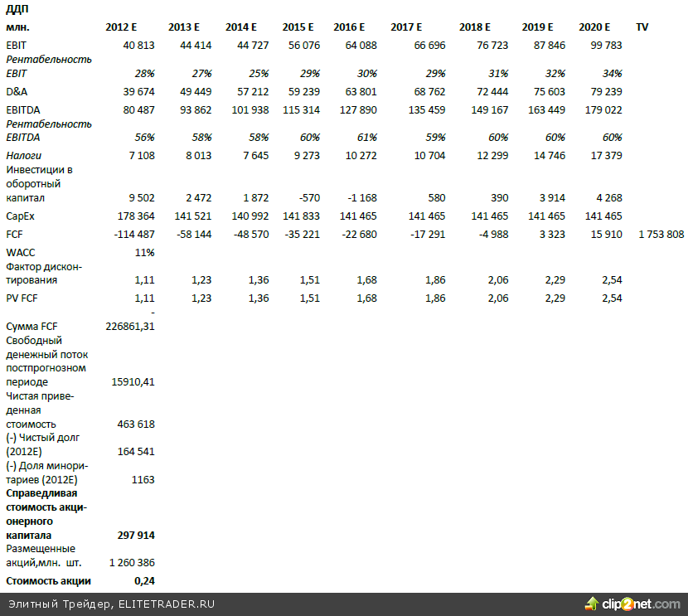Click the TV column header
The image size is (688, 616).
(642, 27)
